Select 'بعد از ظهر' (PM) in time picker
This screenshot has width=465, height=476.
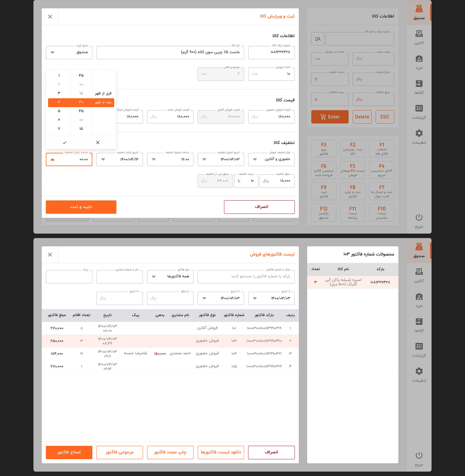tap(103, 102)
